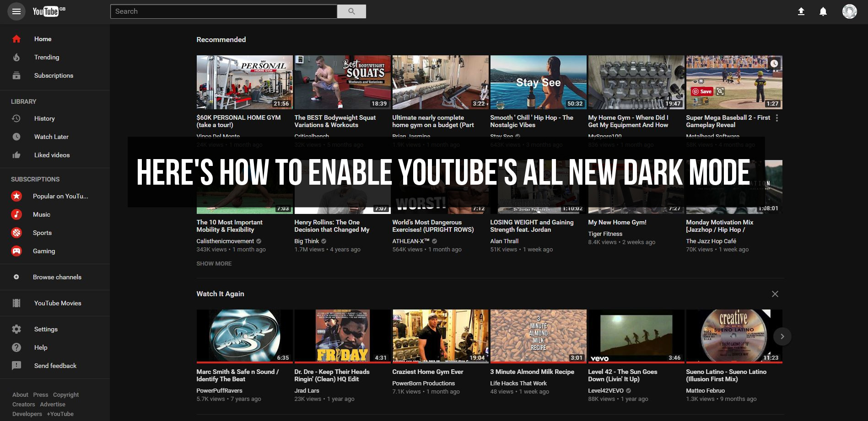The image size is (868, 421).
Task: Click the Watch Later overlay on the baseball thumbnail
Action: 774,64
